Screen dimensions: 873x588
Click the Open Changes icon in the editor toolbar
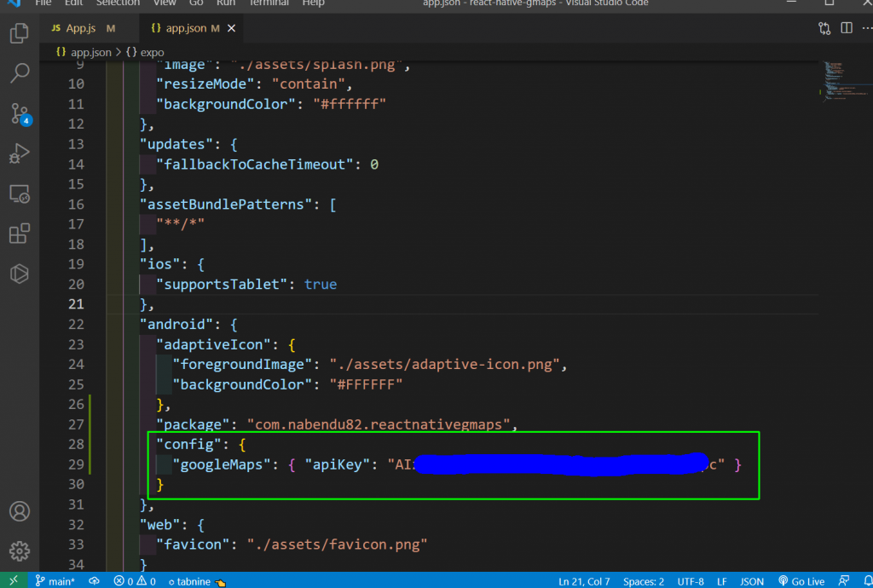[824, 27]
